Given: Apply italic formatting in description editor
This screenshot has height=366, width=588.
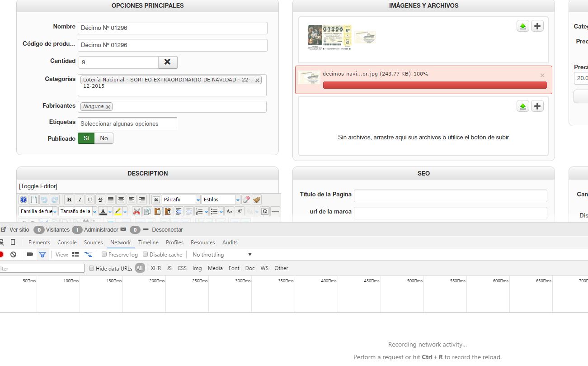Looking at the screenshot, I should [x=80, y=200].
